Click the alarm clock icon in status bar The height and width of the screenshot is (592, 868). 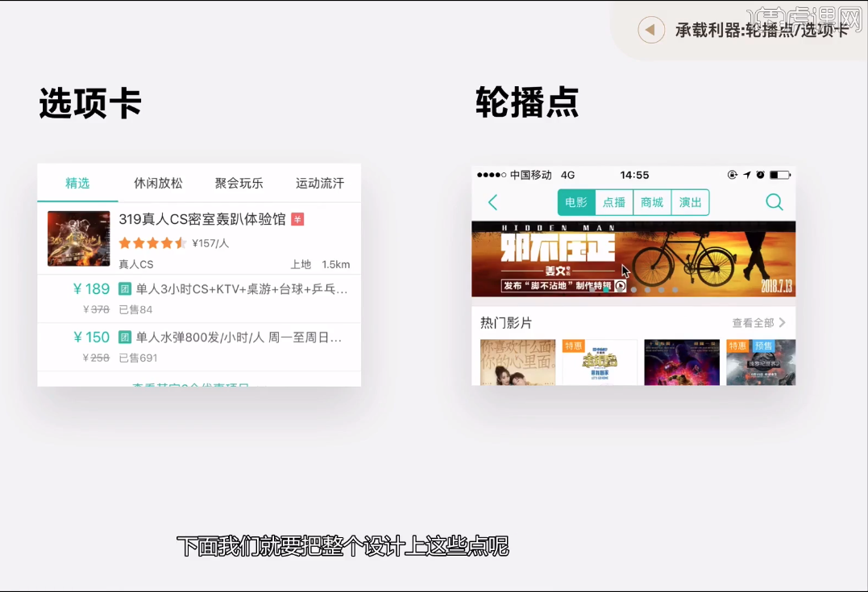coord(761,175)
